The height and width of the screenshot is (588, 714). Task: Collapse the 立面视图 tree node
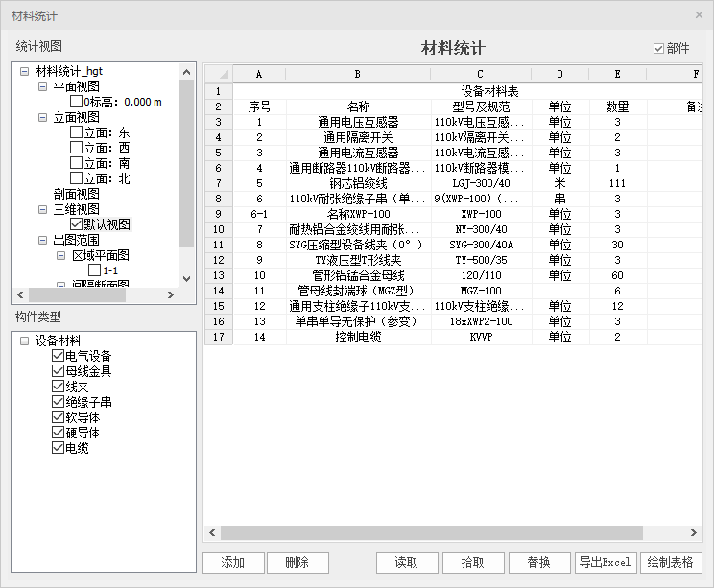(x=42, y=117)
